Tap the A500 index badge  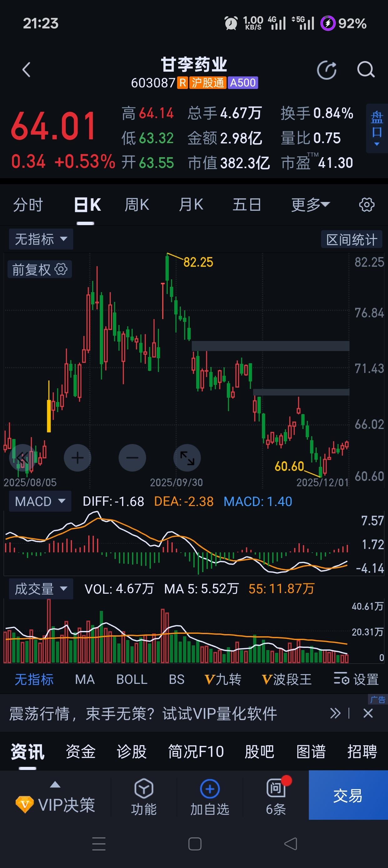coord(243,83)
